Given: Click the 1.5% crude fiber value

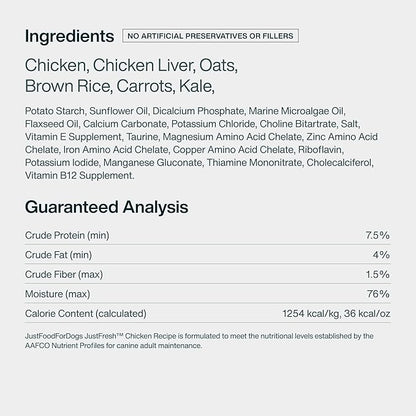Looking at the screenshot, I should [x=377, y=275].
